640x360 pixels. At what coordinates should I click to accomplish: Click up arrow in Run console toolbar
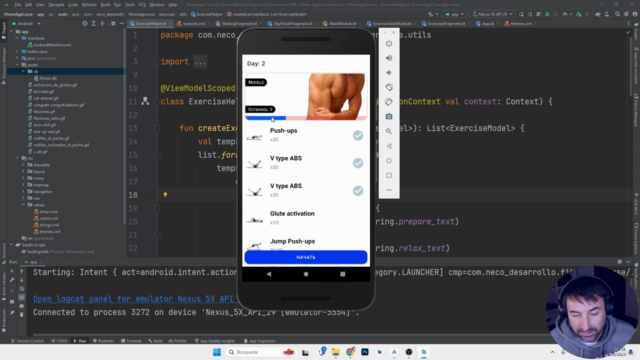pos(22,271)
